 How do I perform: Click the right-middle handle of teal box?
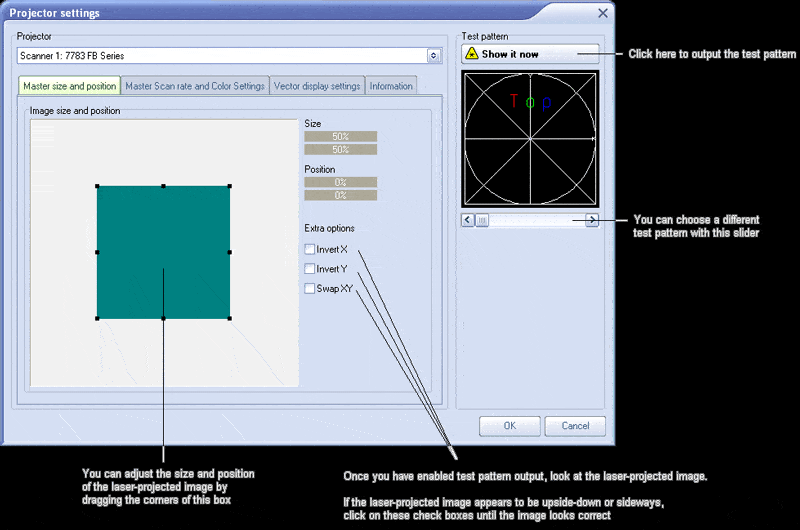(x=230, y=252)
